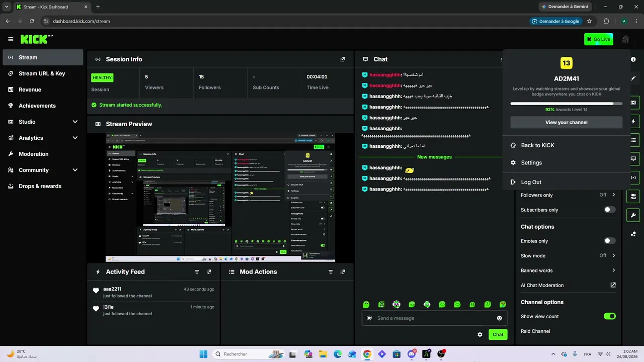
Task: Toggle Subscribers only chat mode
Action: [x=609, y=210]
